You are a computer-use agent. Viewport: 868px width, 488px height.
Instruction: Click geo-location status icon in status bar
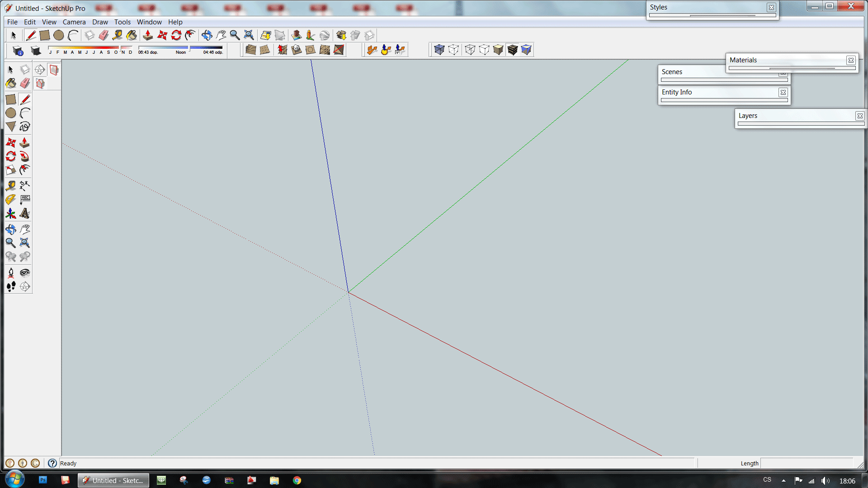(x=10, y=463)
